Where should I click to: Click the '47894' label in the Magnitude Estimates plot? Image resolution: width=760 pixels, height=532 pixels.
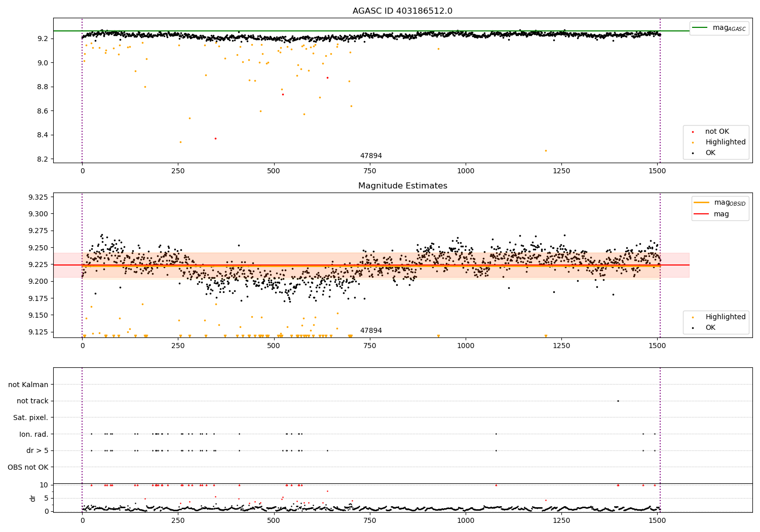(x=371, y=331)
